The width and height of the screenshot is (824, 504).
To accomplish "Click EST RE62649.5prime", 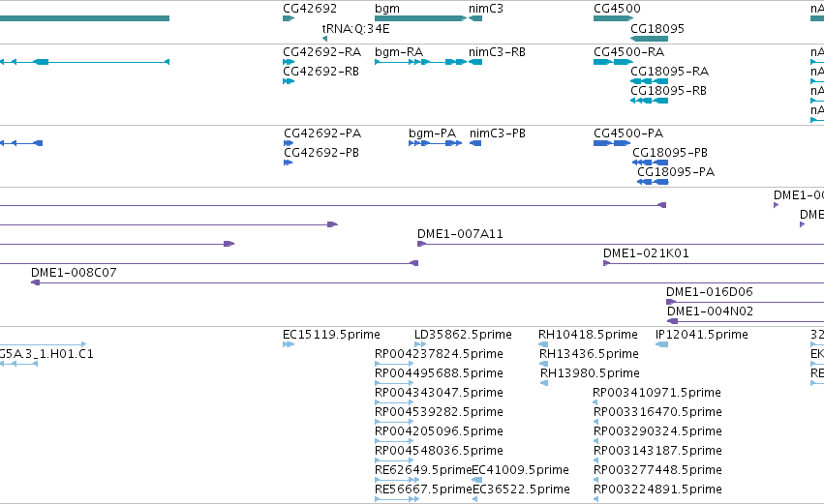I will pos(397,480).
